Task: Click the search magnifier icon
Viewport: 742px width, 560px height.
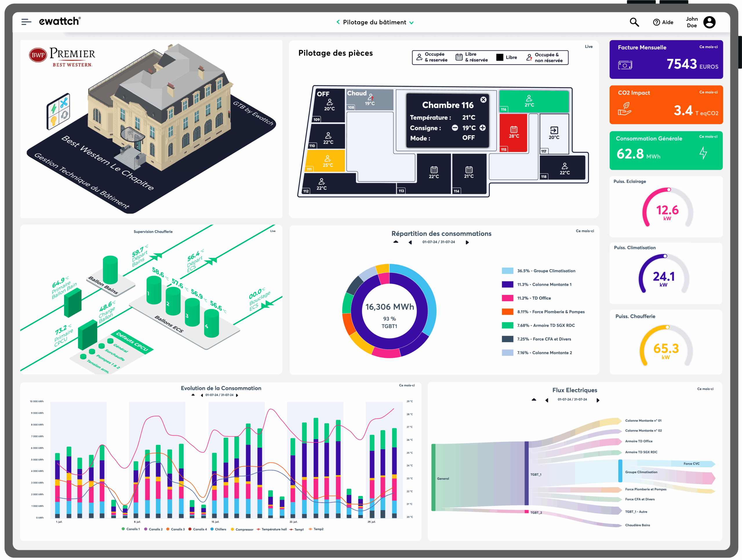Action: click(x=634, y=22)
